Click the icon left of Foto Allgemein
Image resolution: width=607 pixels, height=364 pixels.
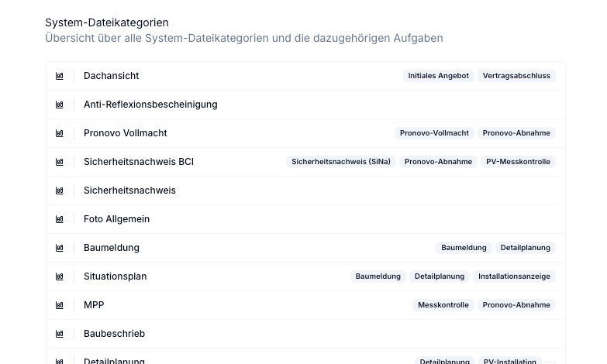point(59,219)
